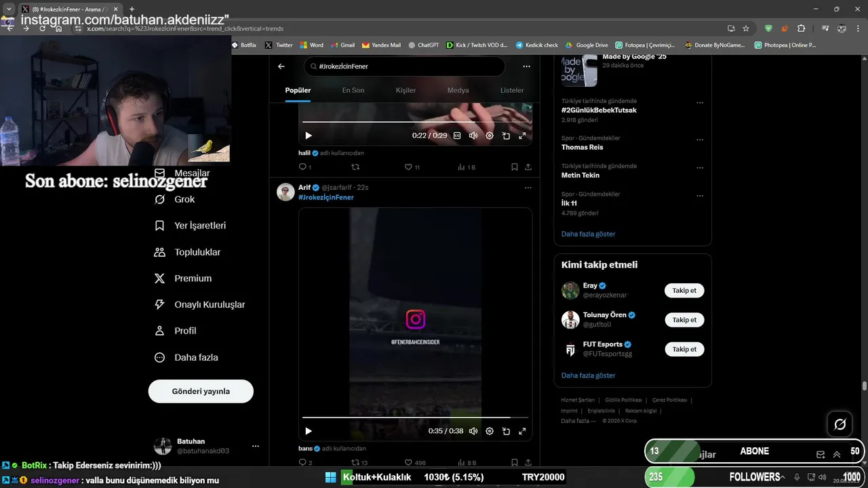868x488 pixels.
Task: Open settings gear on halil video
Action: tap(490, 136)
